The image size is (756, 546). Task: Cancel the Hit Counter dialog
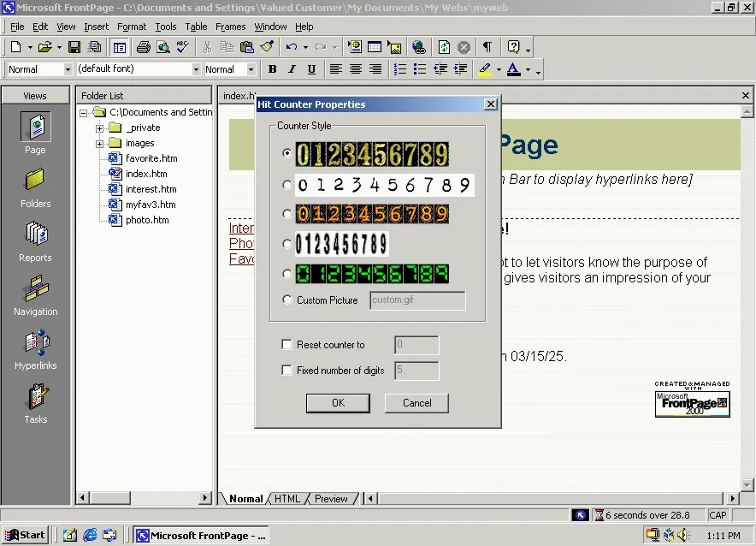(416, 402)
